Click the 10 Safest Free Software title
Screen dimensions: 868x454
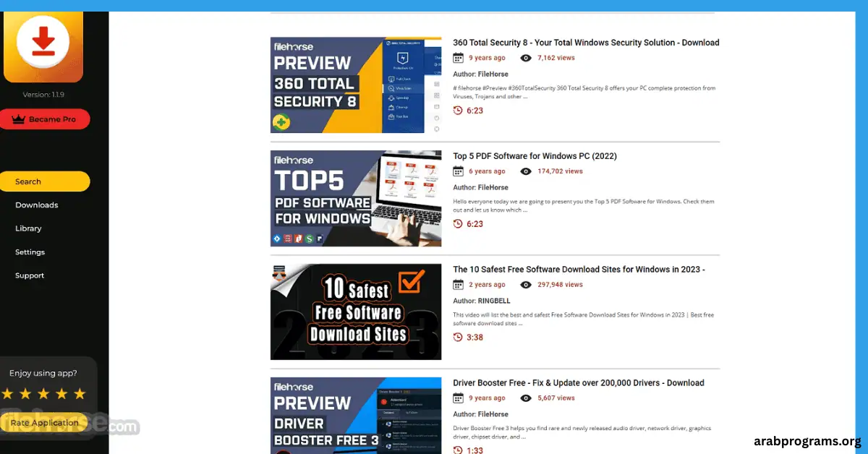click(x=579, y=269)
